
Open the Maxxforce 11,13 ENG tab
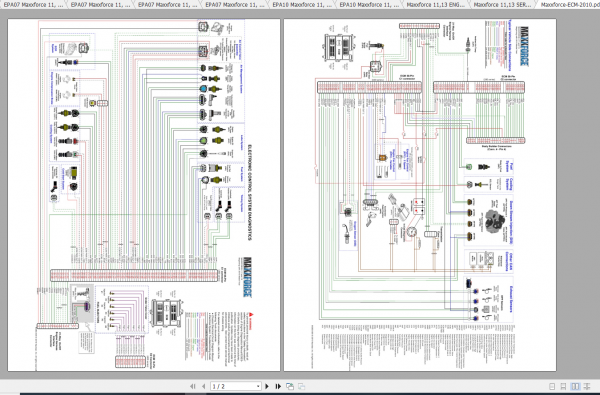coord(436,5)
